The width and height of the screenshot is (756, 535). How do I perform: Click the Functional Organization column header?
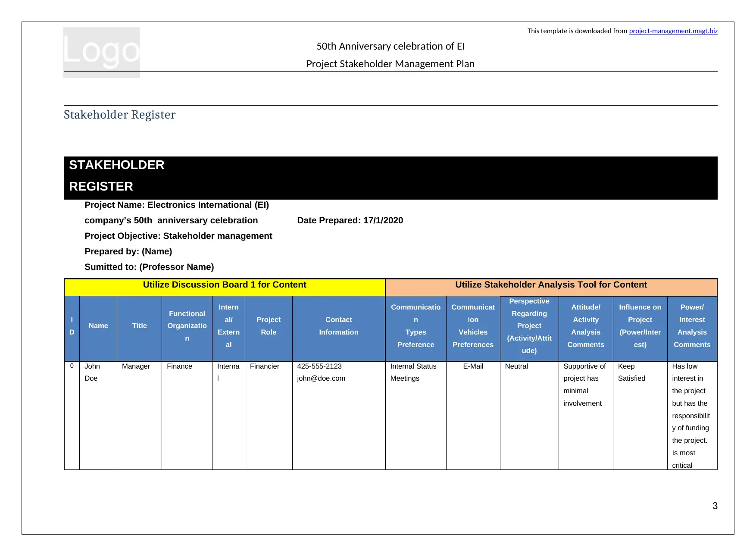point(187,329)
